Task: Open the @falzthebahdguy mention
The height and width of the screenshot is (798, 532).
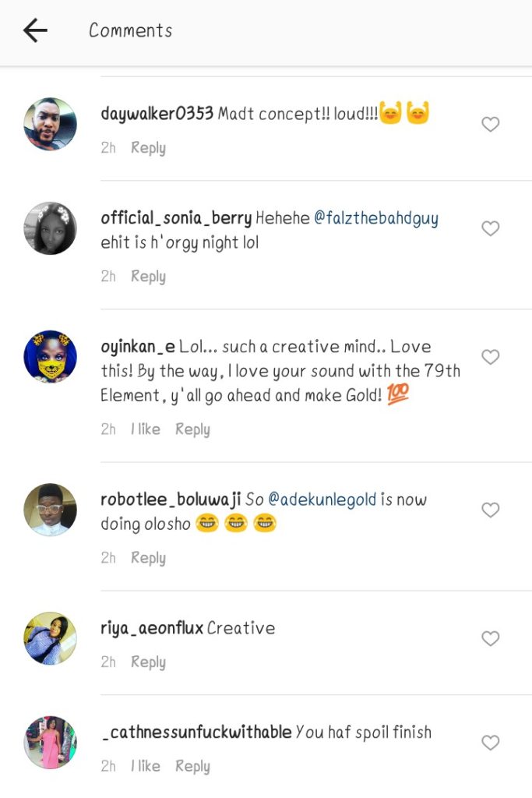Action: (376, 218)
